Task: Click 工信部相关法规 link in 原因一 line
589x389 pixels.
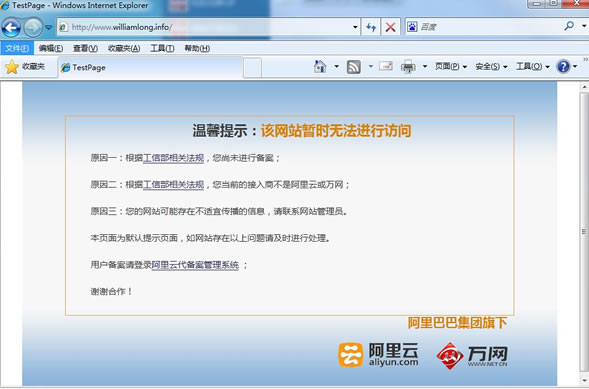Action: click(174, 158)
